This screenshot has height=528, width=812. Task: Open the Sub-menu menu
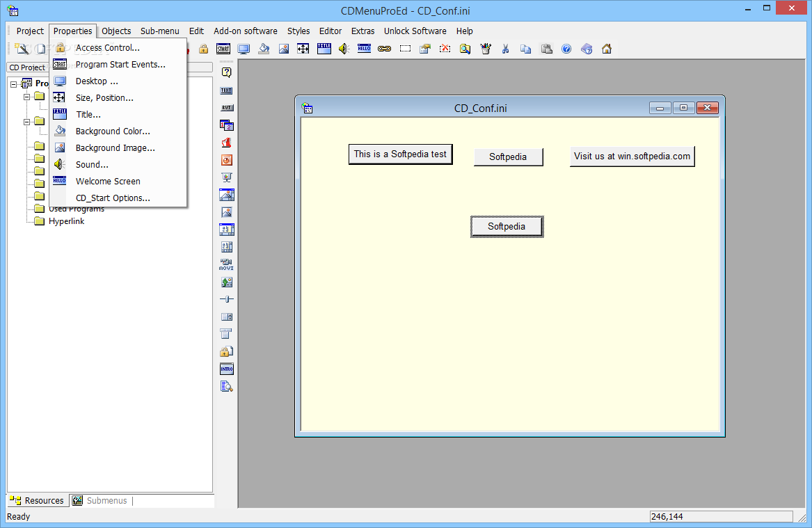159,31
